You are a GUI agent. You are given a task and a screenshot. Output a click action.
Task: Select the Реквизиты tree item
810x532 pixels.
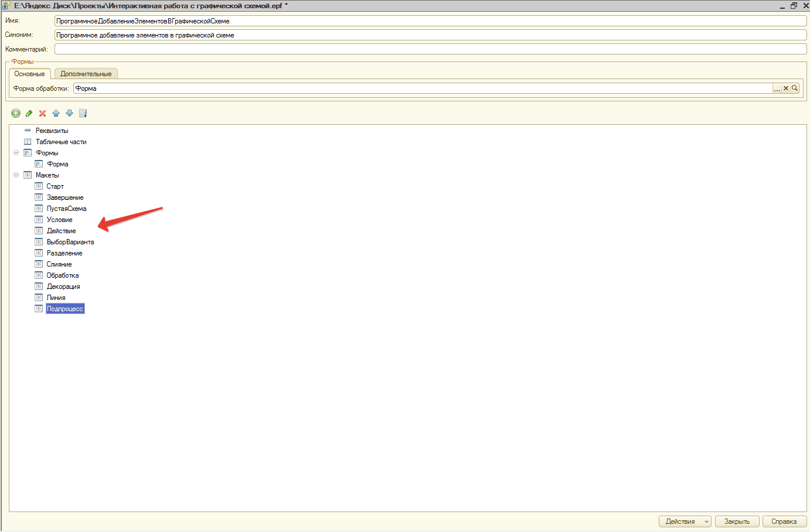click(52, 131)
